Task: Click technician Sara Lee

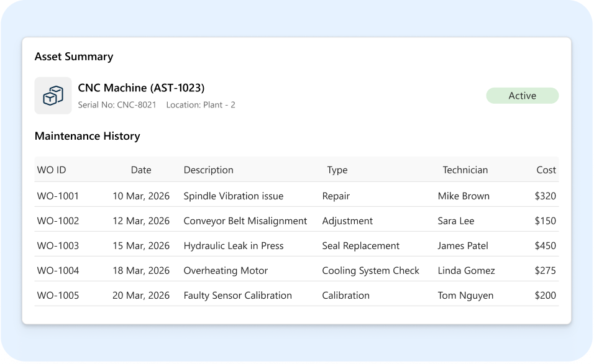Action: [455, 221]
